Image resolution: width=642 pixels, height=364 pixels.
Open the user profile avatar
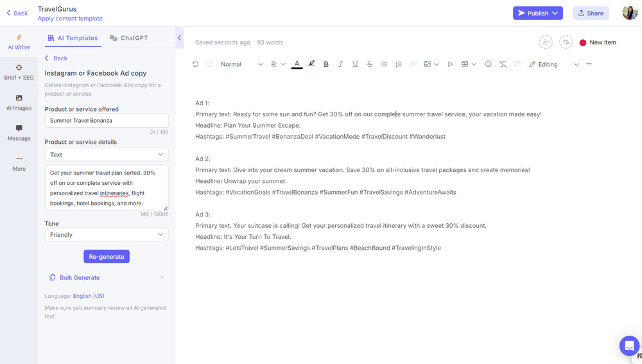630,13
